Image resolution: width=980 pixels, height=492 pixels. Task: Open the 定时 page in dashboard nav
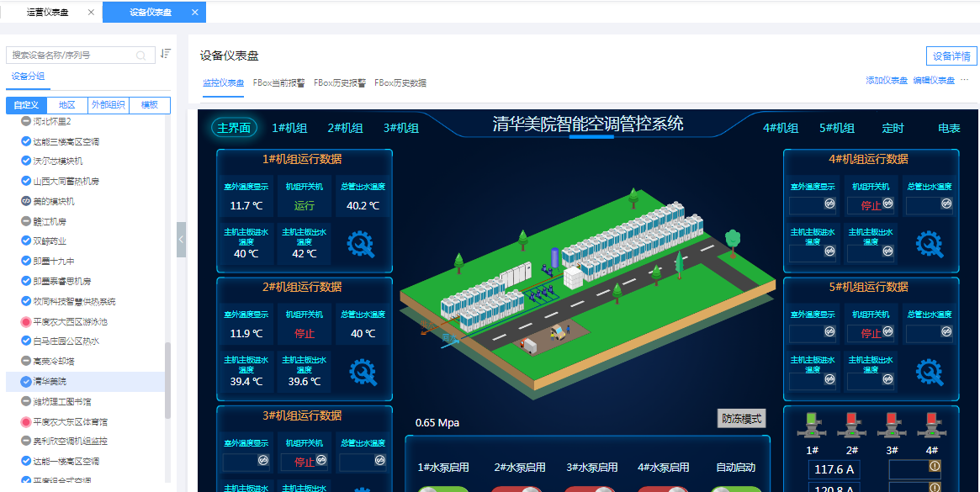click(x=893, y=128)
